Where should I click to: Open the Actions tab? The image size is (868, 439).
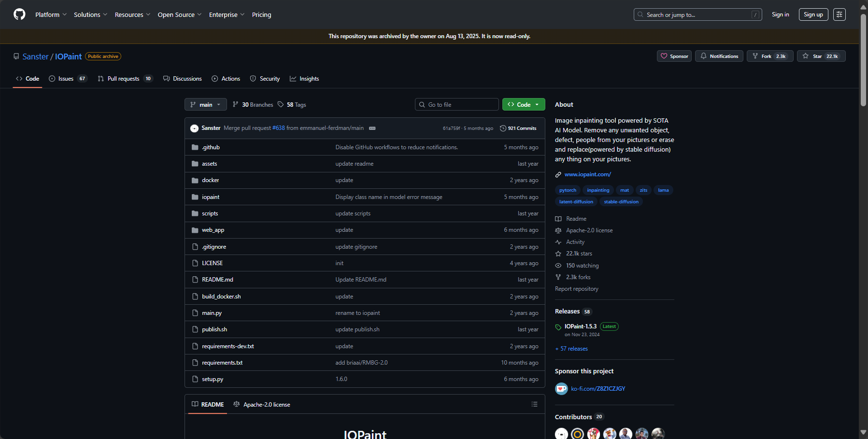(226, 79)
